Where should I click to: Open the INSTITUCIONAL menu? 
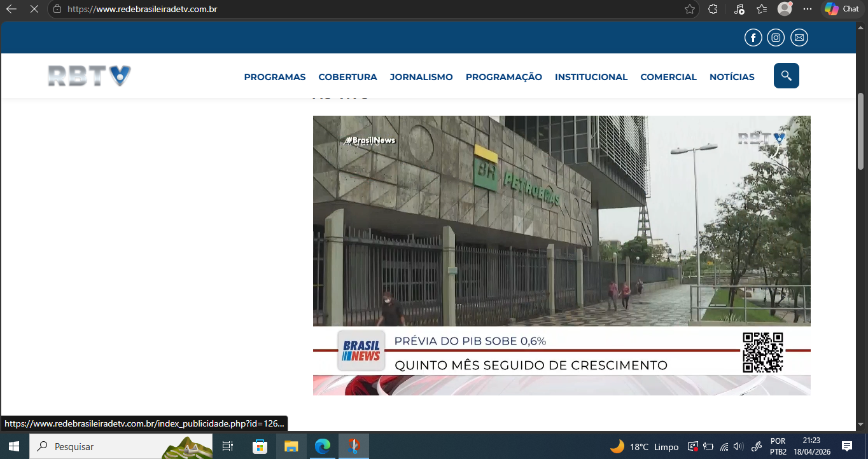591,77
